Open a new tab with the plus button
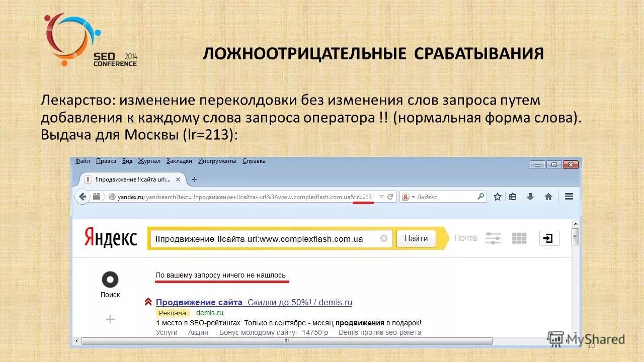The width and height of the screenshot is (644, 362). [x=195, y=179]
